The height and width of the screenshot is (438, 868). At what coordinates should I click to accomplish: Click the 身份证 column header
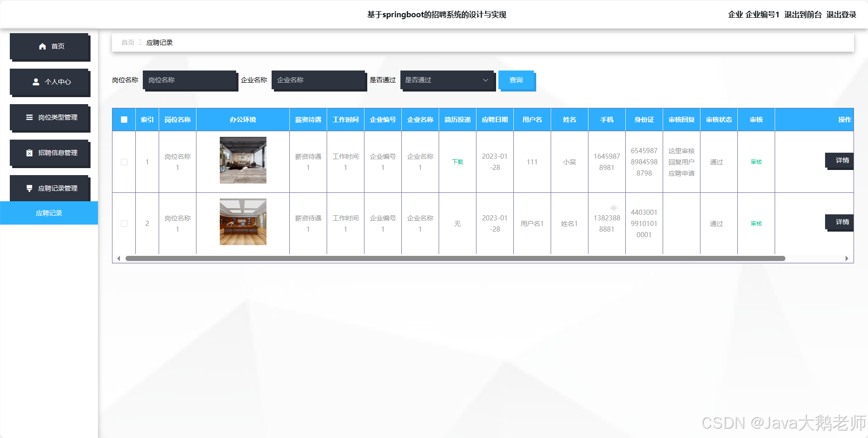(x=644, y=120)
